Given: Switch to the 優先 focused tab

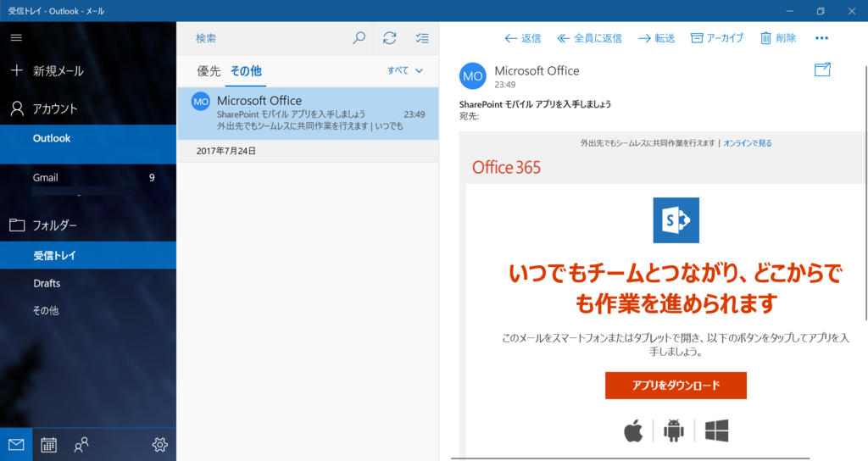Looking at the screenshot, I should point(209,71).
